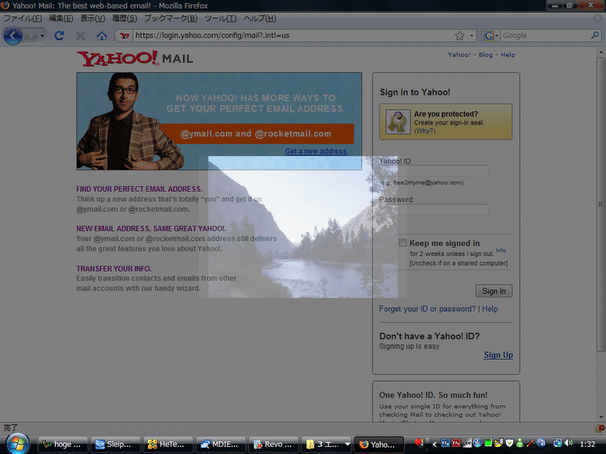Follow the Sign Up link
This screenshot has width=606, height=454.
click(x=498, y=355)
